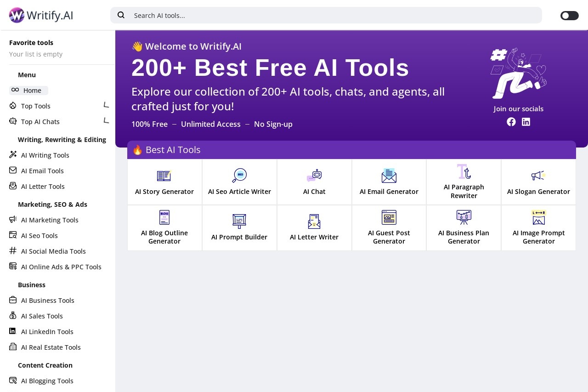This screenshot has width=588, height=392.
Task: Open the AI Paragraph Rewriter tool
Action: 464,182
